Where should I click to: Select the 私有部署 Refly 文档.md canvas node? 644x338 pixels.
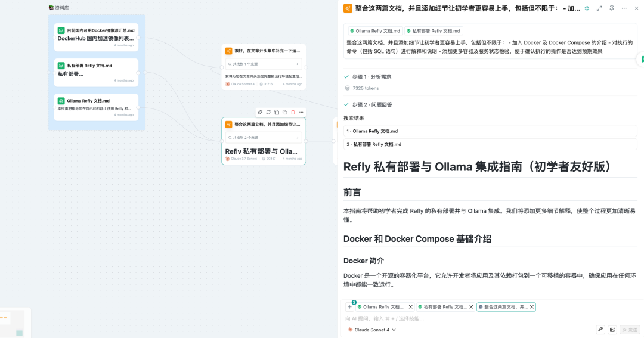[96, 73]
